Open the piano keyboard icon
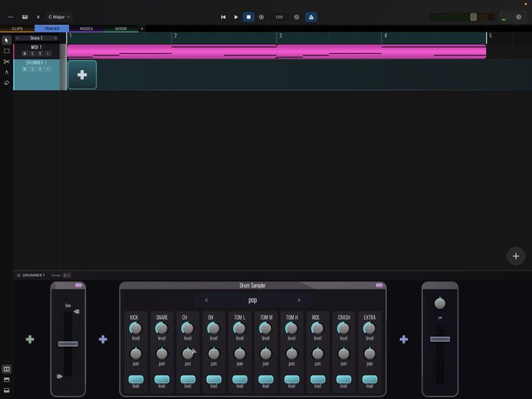The image size is (532, 399). point(25,17)
